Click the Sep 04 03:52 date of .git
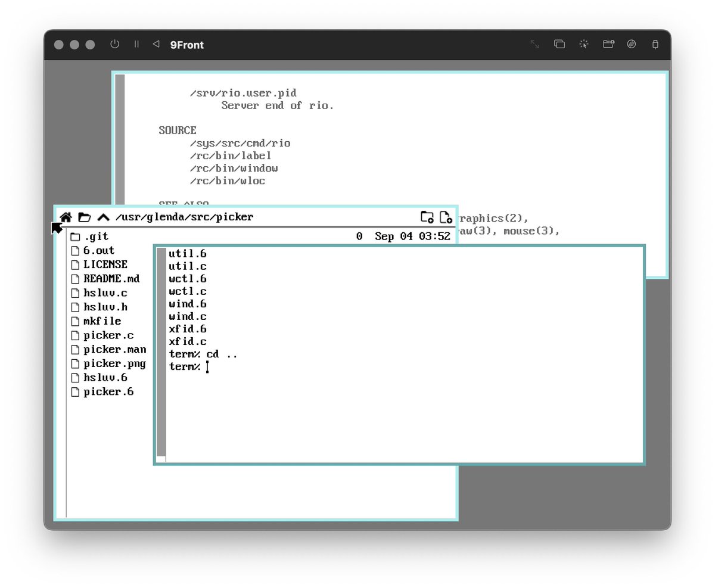715x588 pixels. (412, 237)
